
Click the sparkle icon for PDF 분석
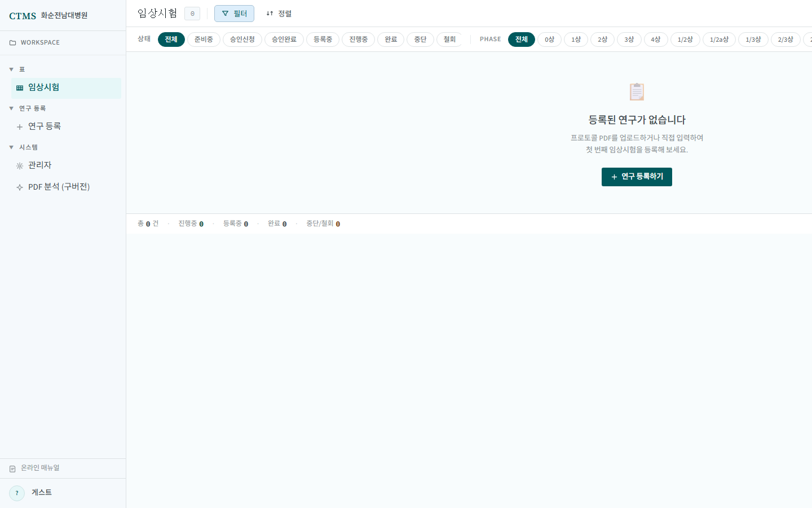tap(20, 187)
